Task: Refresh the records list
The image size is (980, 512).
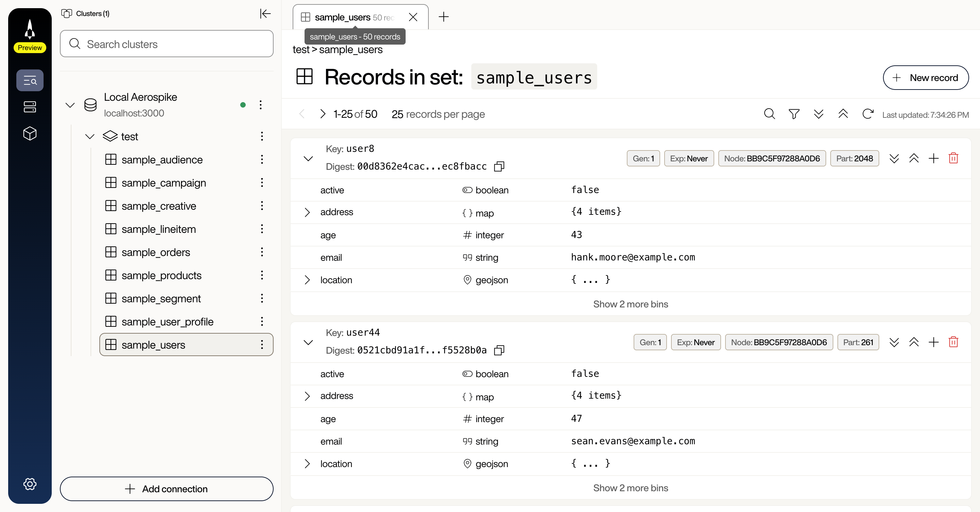Action: (868, 114)
